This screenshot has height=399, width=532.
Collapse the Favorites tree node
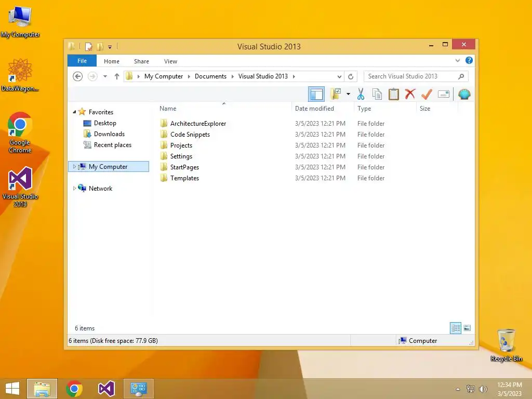tap(74, 112)
